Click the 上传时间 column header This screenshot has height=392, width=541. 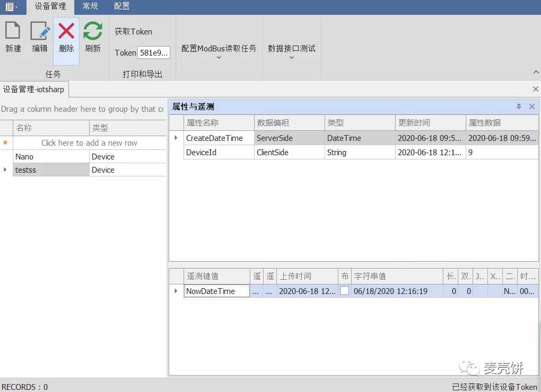[x=307, y=276]
